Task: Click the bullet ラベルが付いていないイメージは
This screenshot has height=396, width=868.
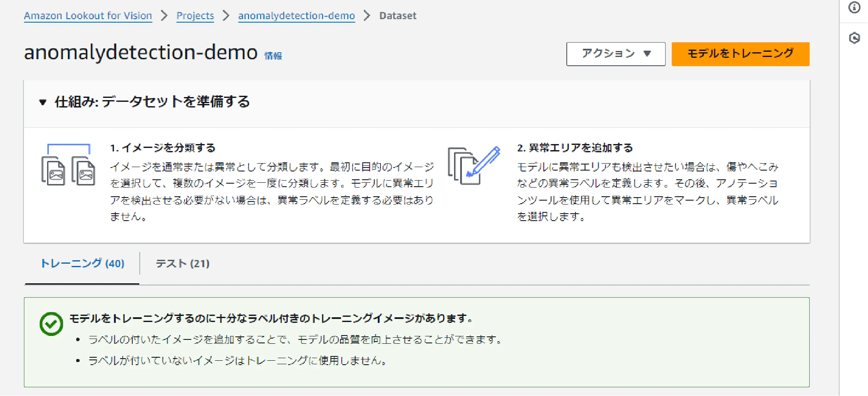Action: [239, 360]
